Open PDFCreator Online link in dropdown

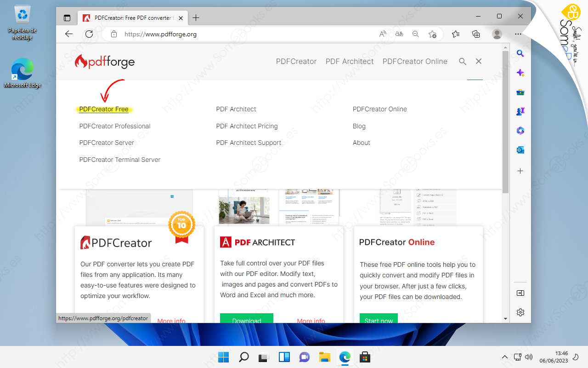380,109
